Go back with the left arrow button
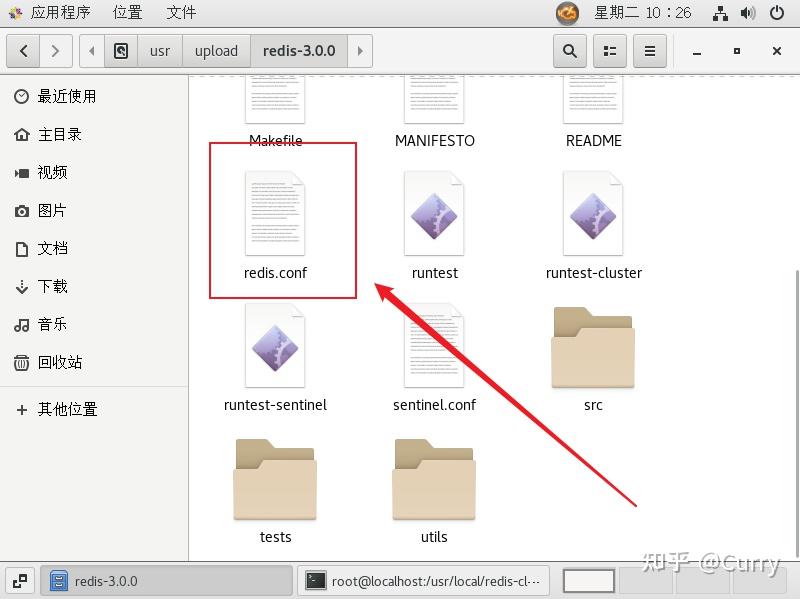 [23, 51]
